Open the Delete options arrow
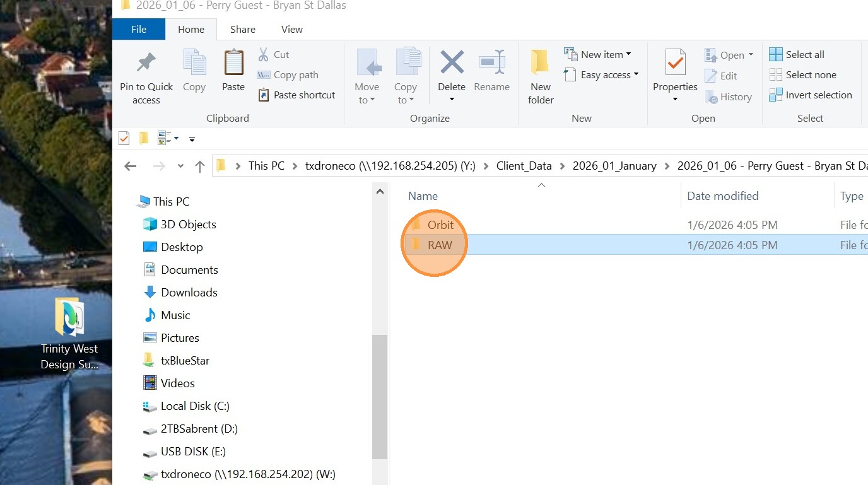Image resolution: width=868 pixels, height=485 pixels. (452, 100)
